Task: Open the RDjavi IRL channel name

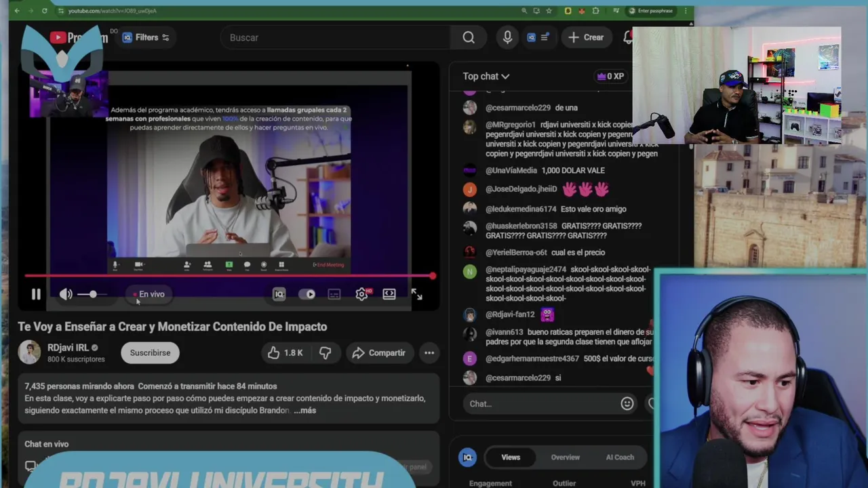Action: click(x=68, y=347)
